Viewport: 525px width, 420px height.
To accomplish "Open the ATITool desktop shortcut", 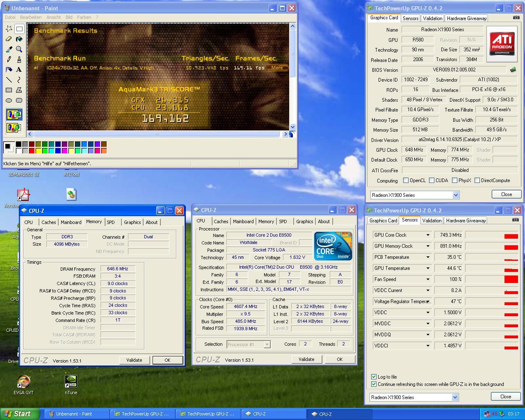I will pos(71,174).
